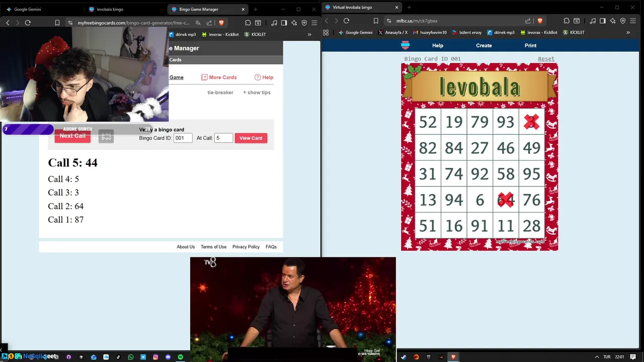Screen dimensions: 644x362
Task: Expand bookmarks overflow in left browser
Action: pos(309,34)
